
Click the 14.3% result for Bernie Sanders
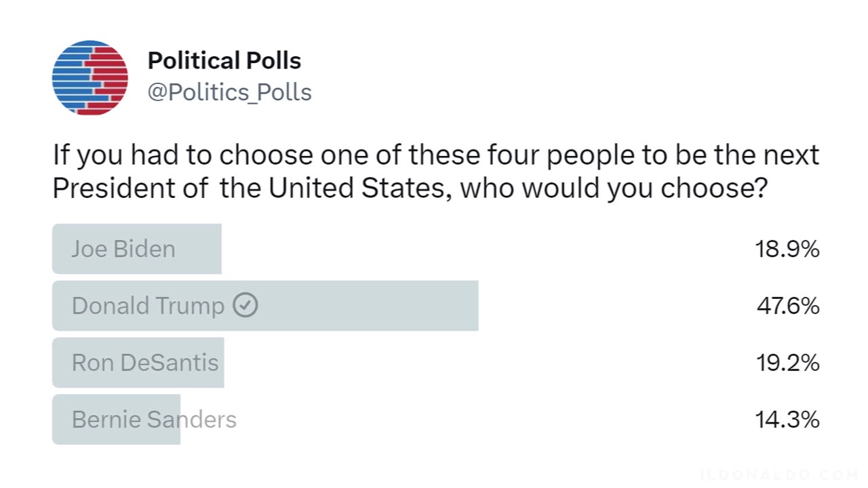[x=787, y=420]
